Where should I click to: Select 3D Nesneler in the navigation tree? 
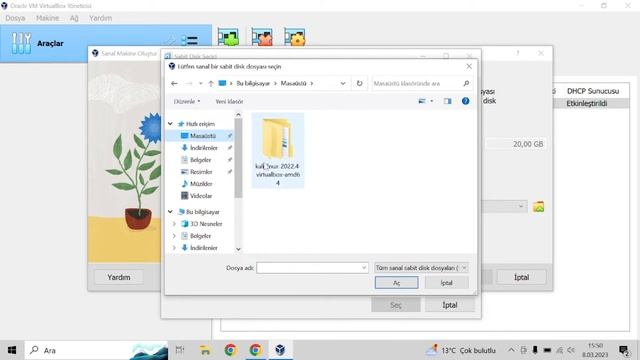[206, 224]
